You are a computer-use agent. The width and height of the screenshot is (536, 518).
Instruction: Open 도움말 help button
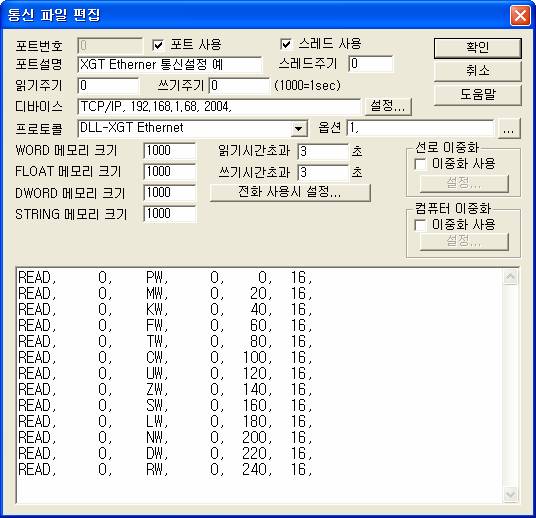point(478,94)
